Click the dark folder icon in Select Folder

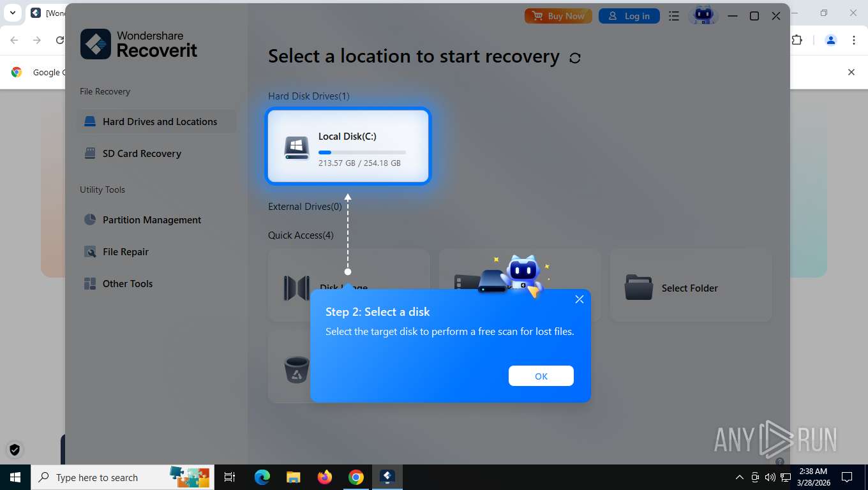[x=639, y=288]
